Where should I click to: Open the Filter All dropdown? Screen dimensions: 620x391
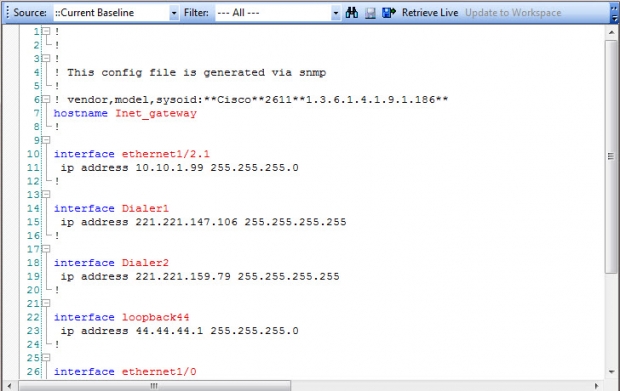336,13
